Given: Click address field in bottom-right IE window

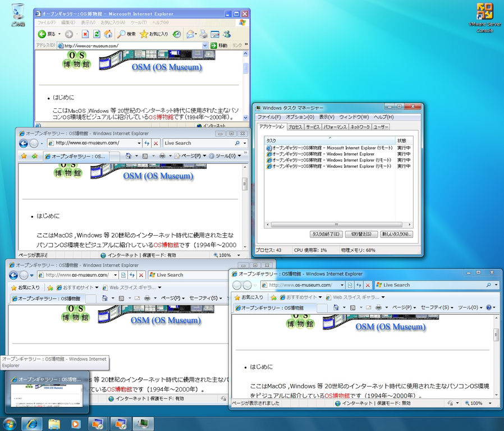Looking at the screenshot, I should 303,285.
